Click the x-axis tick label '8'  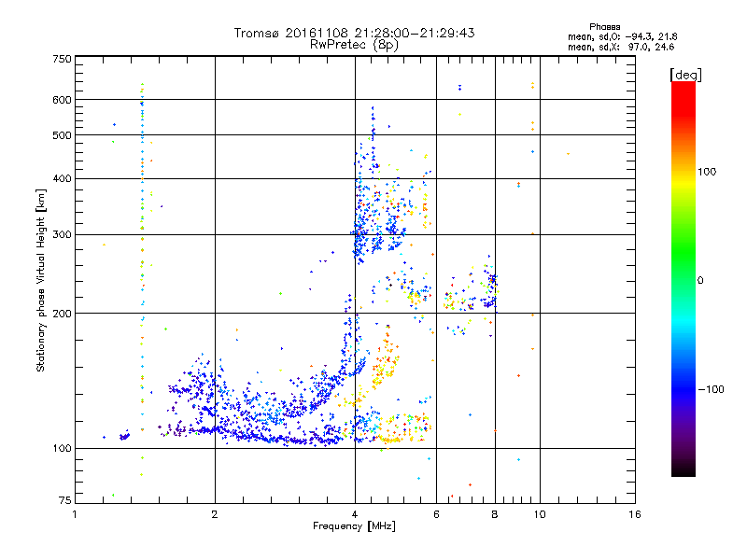[x=495, y=514]
